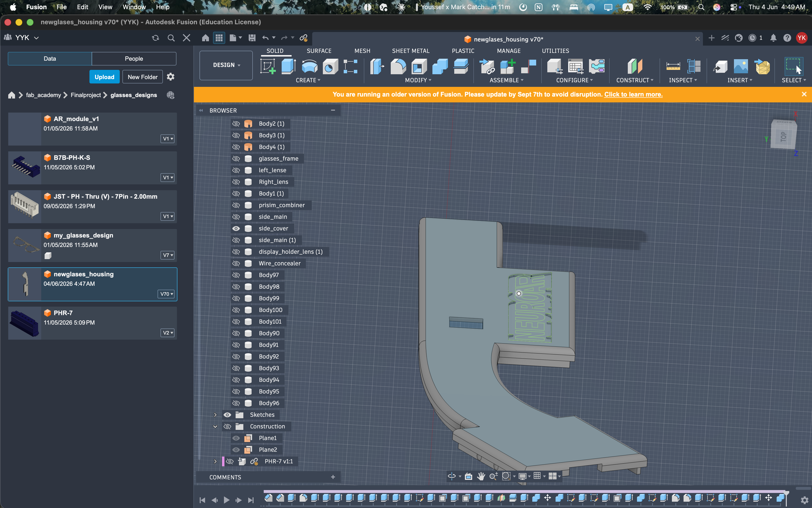Select the Orbit navigation tool
This screenshot has height=508, width=812.
point(452,476)
